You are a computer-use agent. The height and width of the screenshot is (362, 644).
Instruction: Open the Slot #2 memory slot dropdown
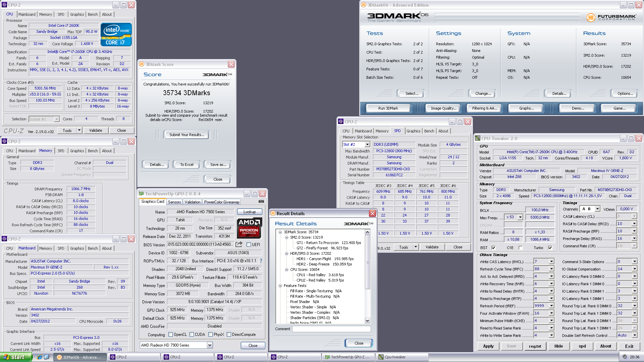[367, 144]
